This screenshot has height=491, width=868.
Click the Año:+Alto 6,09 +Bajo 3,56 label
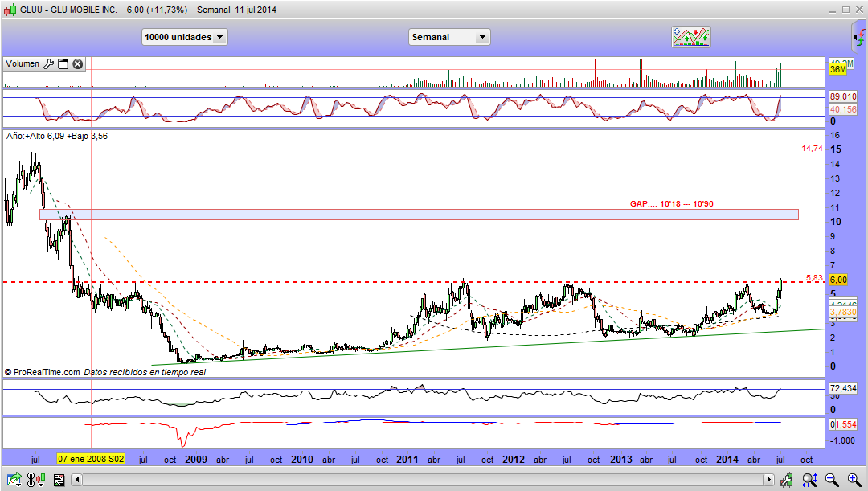[57, 136]
